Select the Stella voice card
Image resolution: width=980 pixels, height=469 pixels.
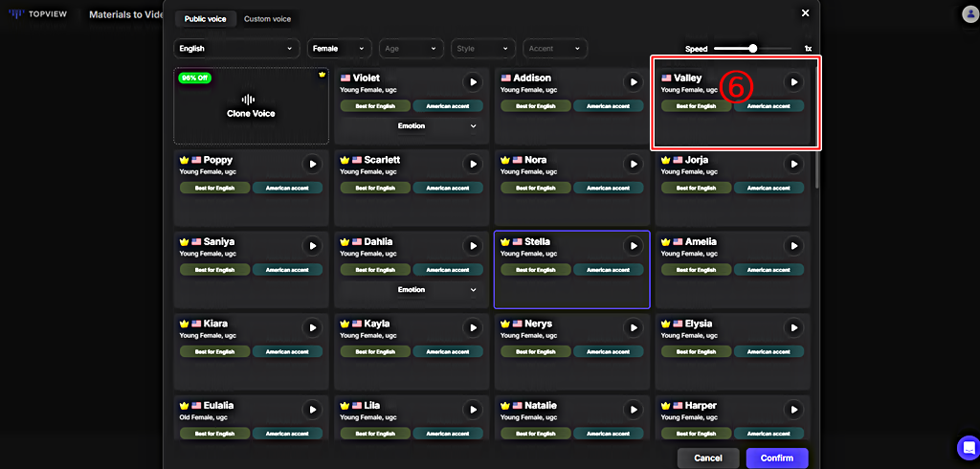(x=572, y=270)
